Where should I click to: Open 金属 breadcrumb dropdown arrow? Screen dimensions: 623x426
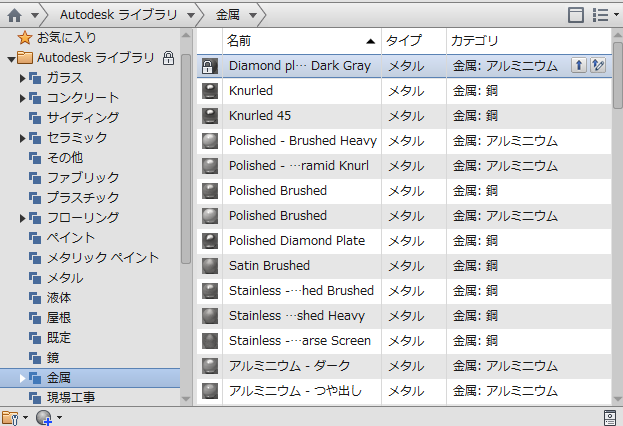click(253, 15)
